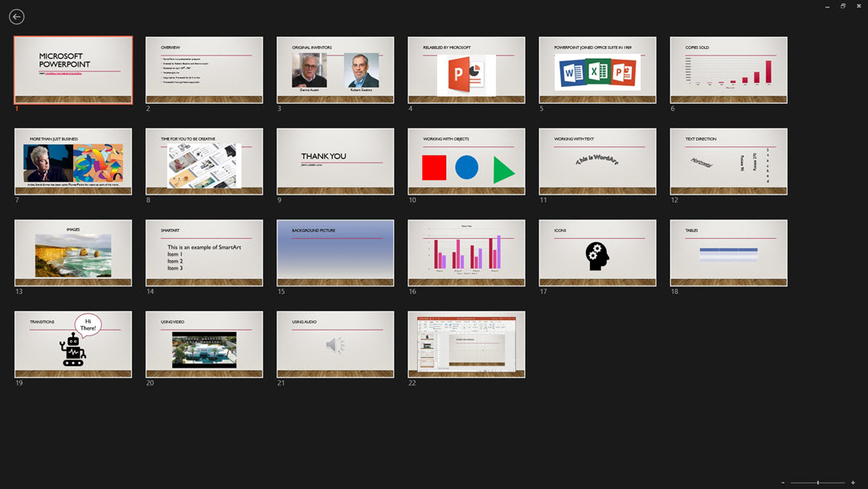
Task: Click the back arrow button
Action: pyautogui.click(x=16, y=17)
